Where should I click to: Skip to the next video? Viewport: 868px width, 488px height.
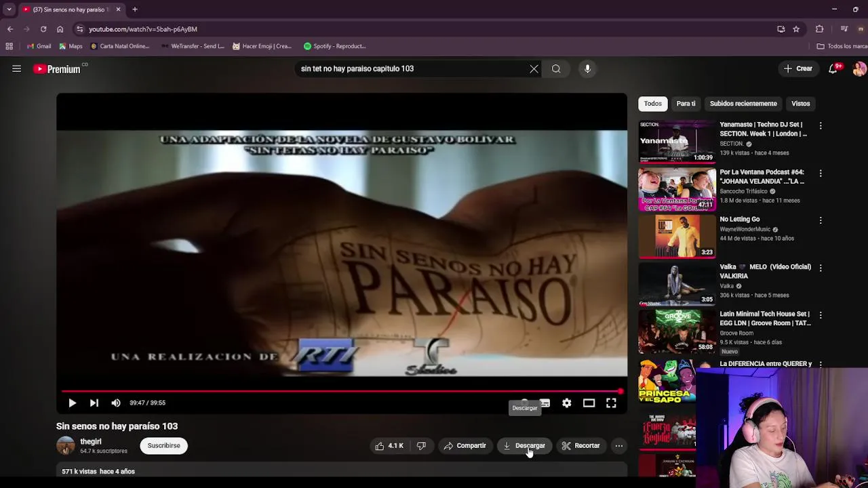coord(94,403)
